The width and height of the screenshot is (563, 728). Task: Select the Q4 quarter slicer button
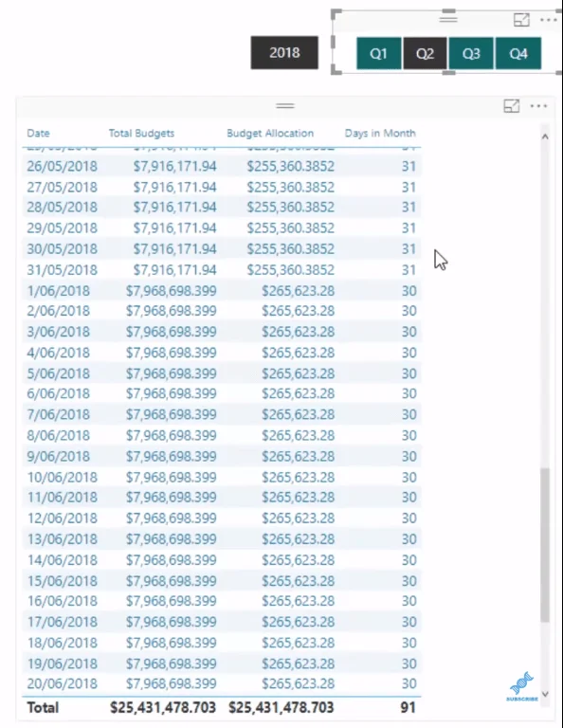pyautogui.click(x=518, y=53)
